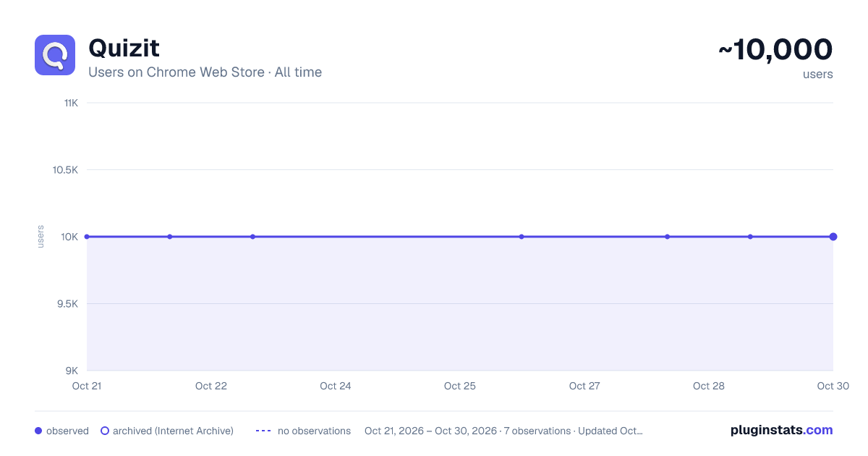Viewport: 868px width, 456px height.
Task: Click the Oct 21 x-axis label
Action: click(87, 386)
